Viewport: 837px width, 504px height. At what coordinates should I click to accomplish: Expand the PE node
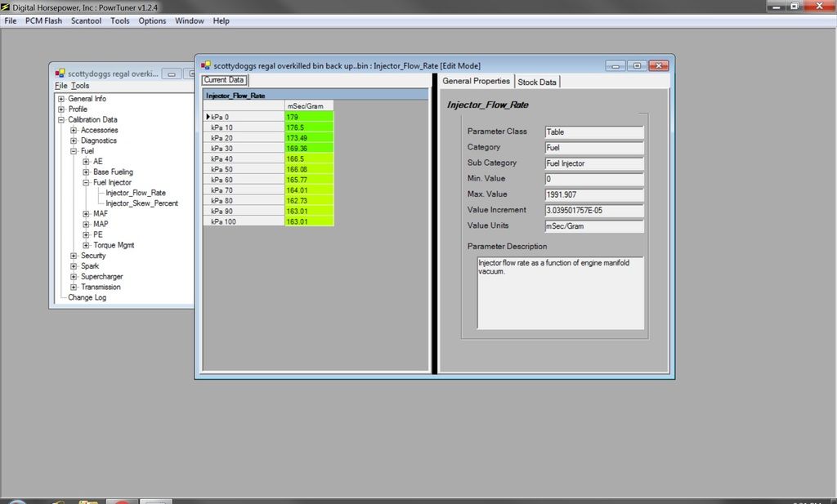86,234
